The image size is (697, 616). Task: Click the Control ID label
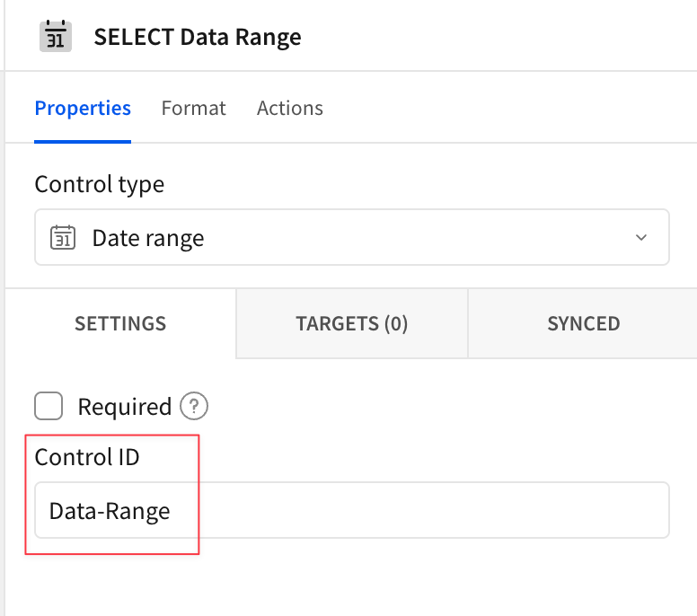pos(87,457)
